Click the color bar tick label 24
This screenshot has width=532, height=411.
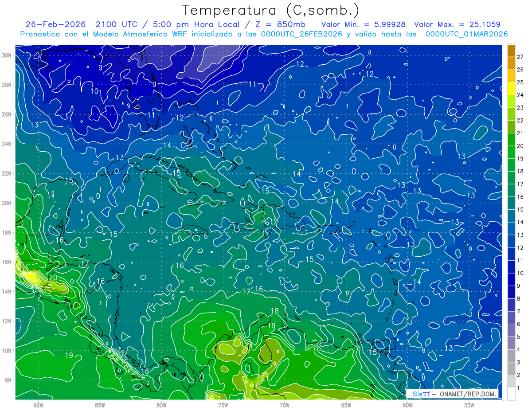520,95
